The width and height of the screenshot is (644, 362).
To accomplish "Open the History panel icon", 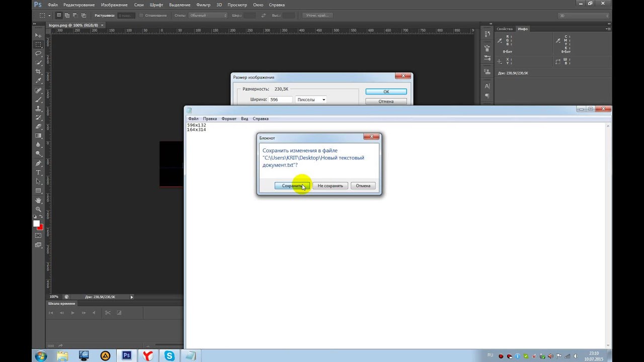I will pyautogui.click(x=487, y=34).
